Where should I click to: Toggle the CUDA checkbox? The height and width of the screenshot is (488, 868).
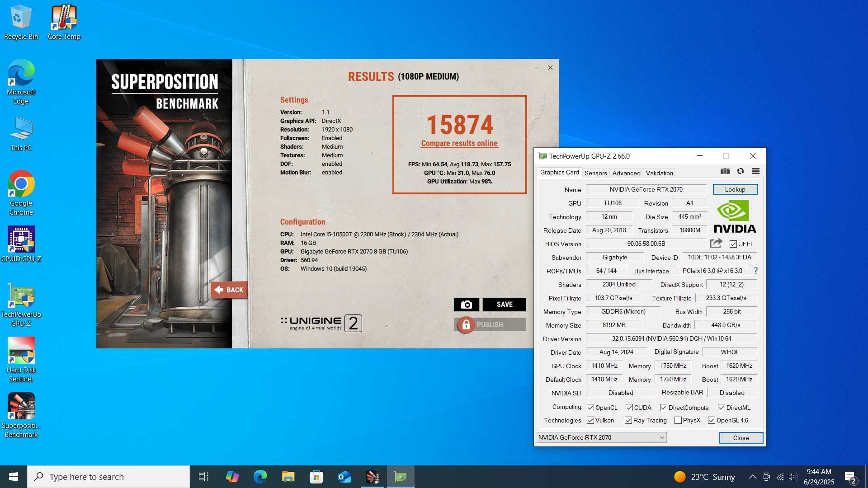[x=629, y=408]
